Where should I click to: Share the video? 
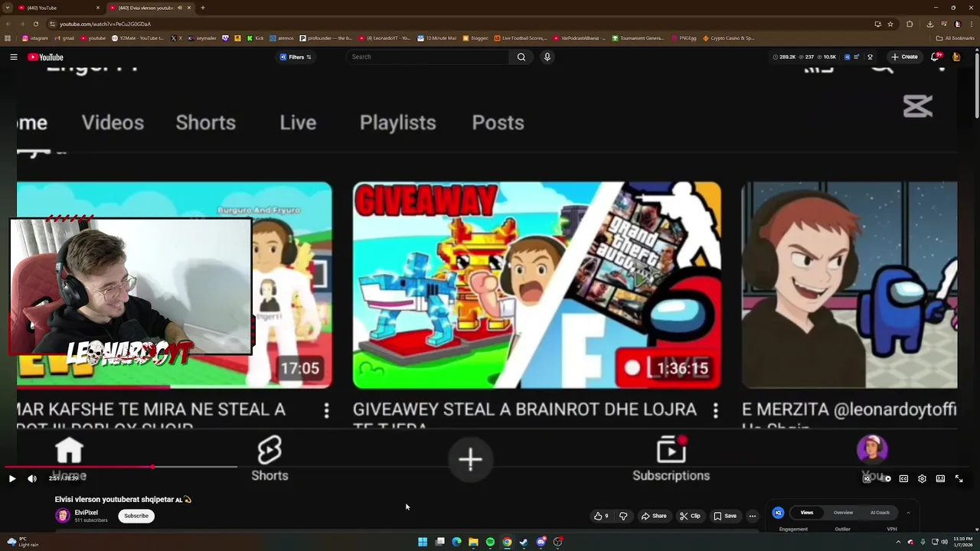pyautogui.click(x=653, y=516)
